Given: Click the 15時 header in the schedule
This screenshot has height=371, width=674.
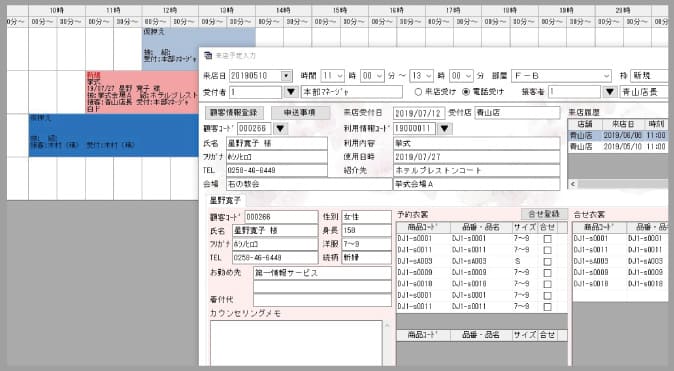Looking at the screenshot, I should pyautogui.click(x=340, y=10).
